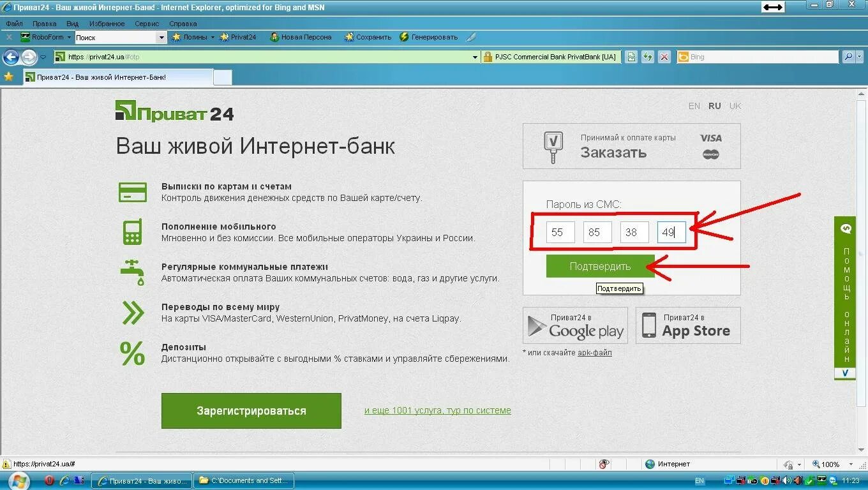This screenshot has width=868, height=490.
Task: Click Сохранить in RoboForm toolbar
Action: click(368, 37)
